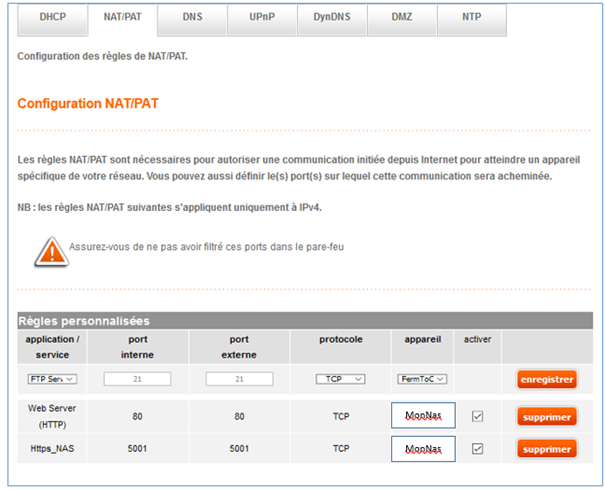The height and width of the screenshot is (490, 605).
Task: Open the appareil device dropdown
Action: [422, 379]
